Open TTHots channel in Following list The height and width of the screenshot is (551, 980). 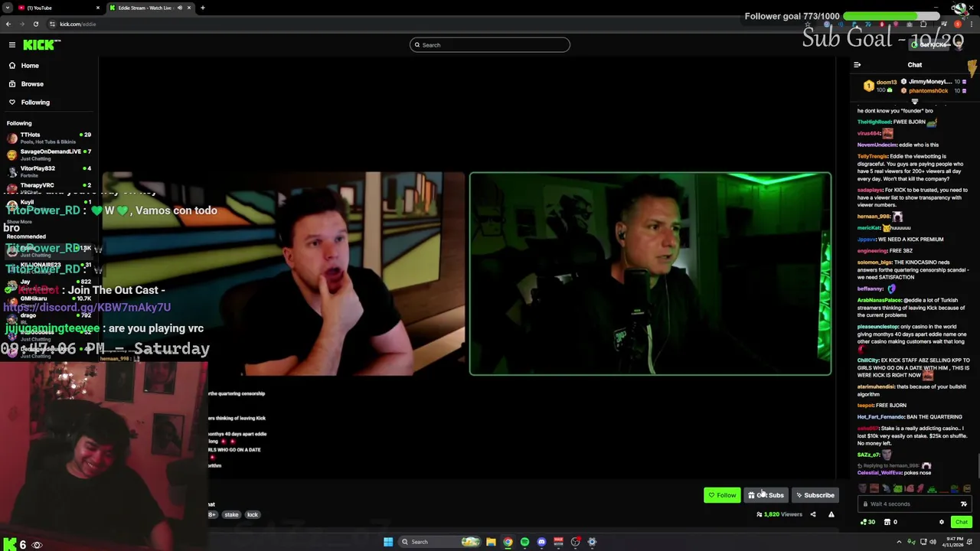coord(49,138)
